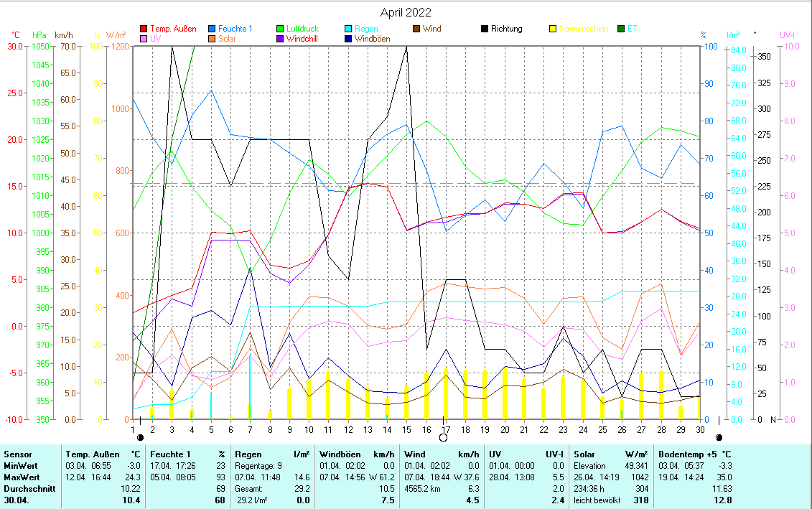Click the April 2022 chart title
The image size is (812, 509).
(406, 12)
